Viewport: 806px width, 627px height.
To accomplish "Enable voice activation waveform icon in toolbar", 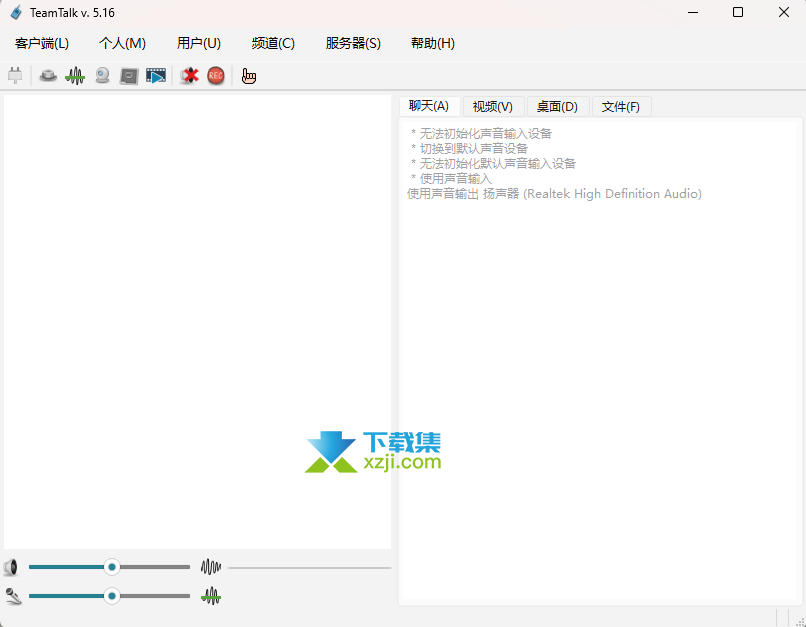I will 75,76.
